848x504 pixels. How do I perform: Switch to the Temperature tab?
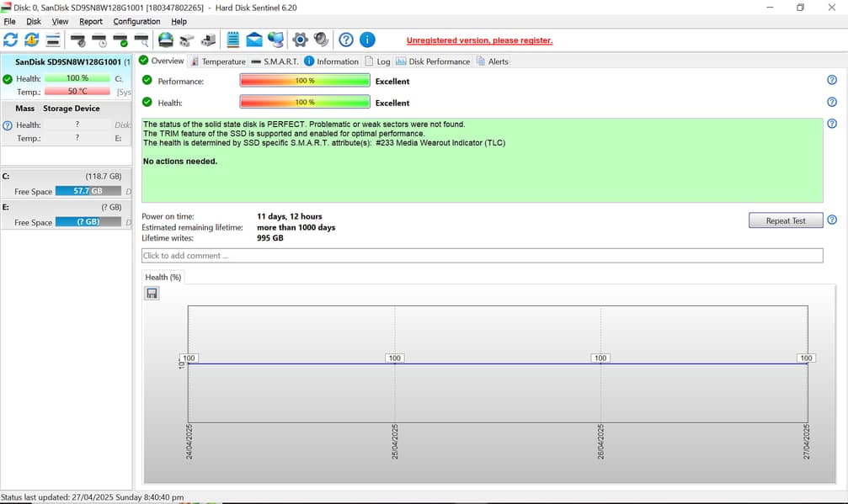218,61
